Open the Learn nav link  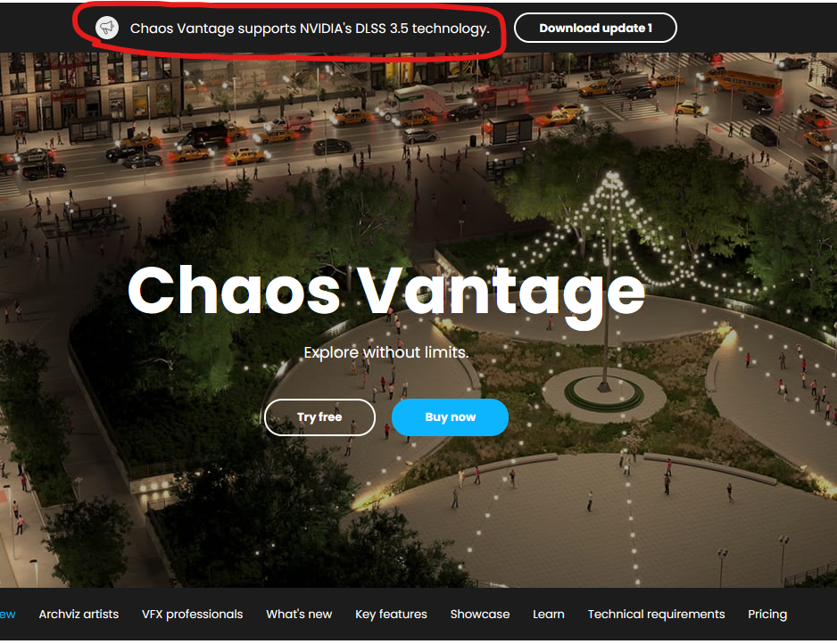tap(548, 615)
